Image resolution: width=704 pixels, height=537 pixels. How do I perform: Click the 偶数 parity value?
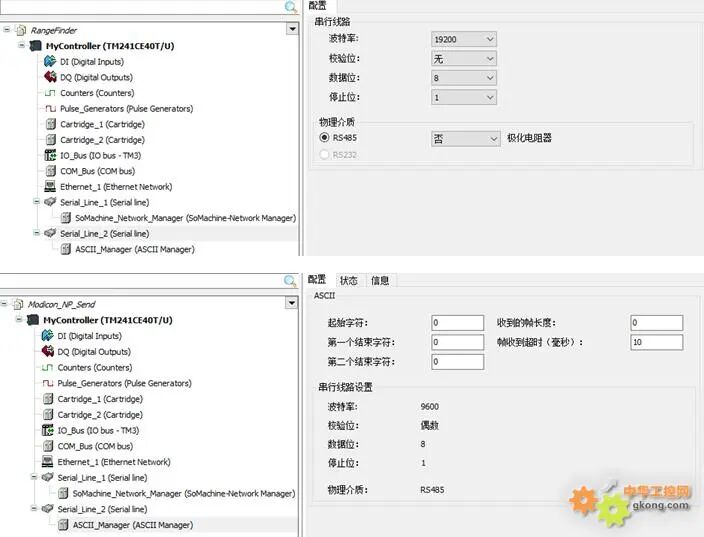(x=429, y=425)
